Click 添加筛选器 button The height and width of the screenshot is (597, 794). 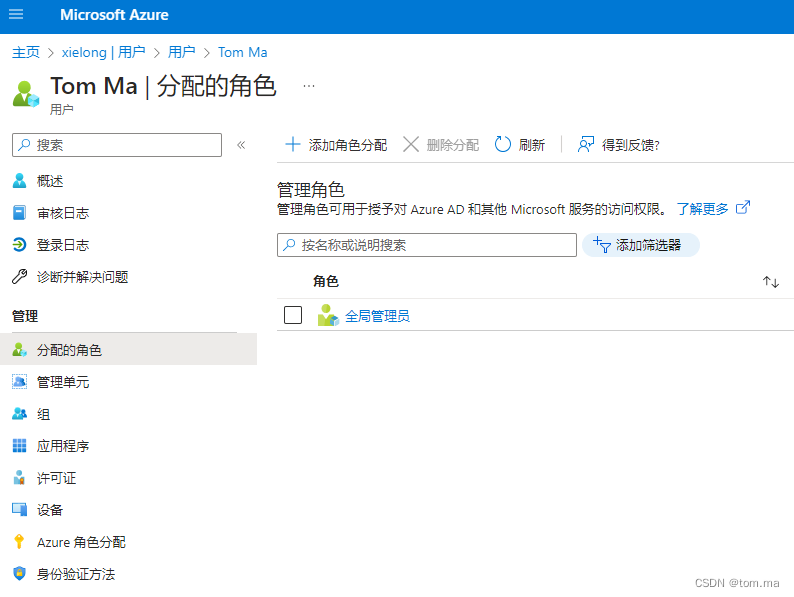point(641,245)
